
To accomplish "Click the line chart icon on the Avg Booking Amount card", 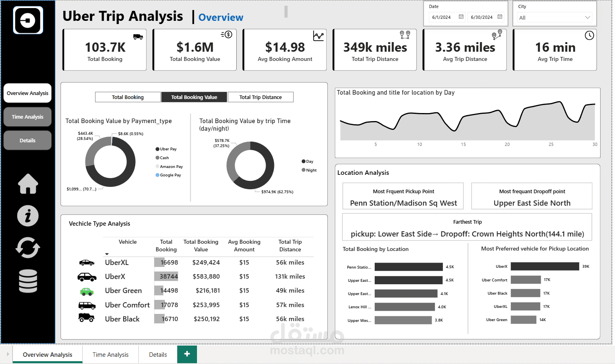I will coord(319,36).
